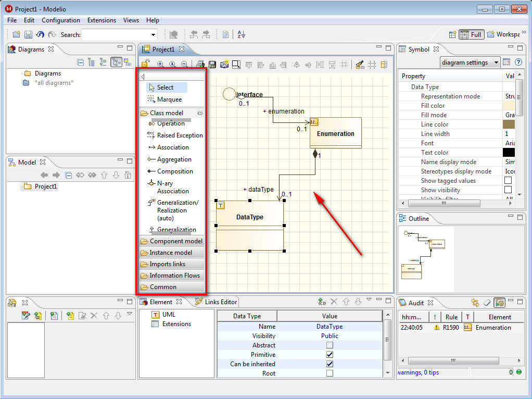This screenshot has width=532, height=399.
Task: Click the Line color swatch
Action: tap(509, 124)
